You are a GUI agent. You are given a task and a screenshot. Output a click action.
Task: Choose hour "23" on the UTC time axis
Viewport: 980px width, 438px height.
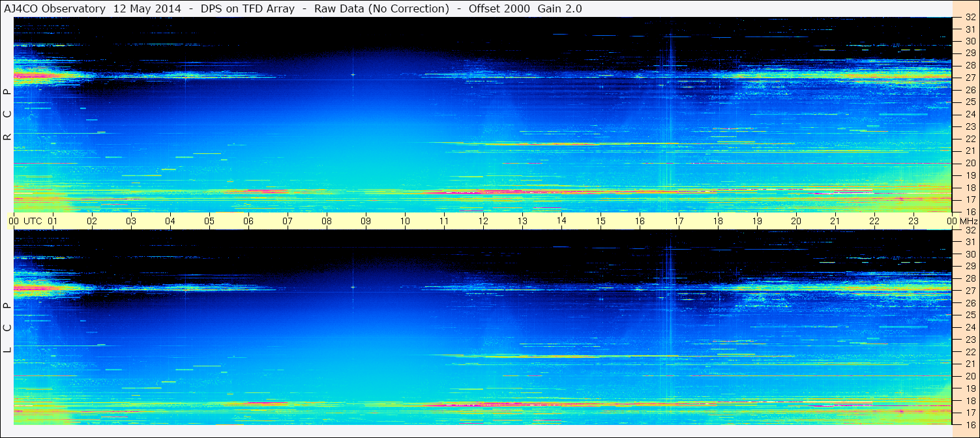913,221
